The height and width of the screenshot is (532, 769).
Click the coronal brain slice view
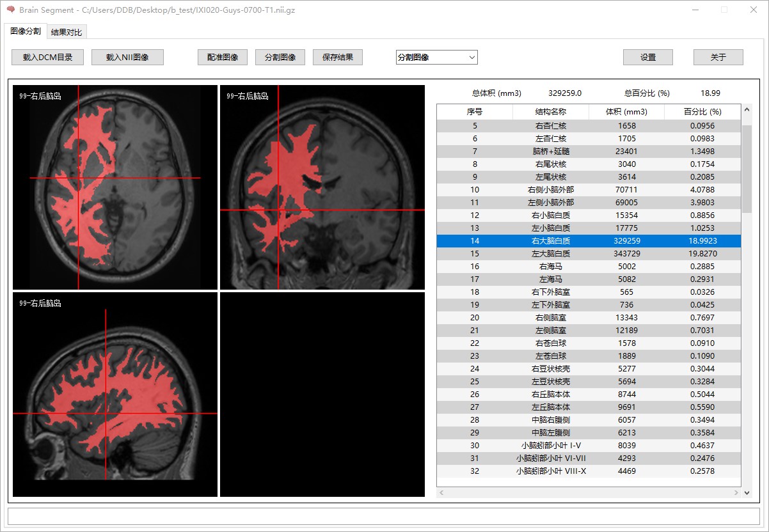coord(322,187)
